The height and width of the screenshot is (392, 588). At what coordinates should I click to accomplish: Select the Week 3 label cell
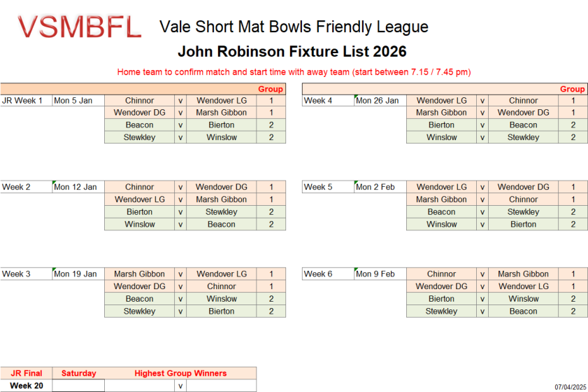click(x=27, y=274)
